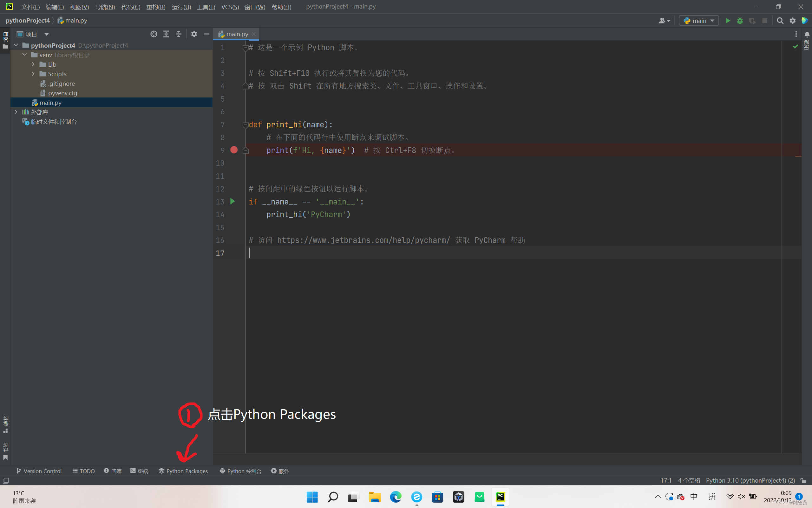This screenshot has width=812, height=508.
Task: Click the 4 个空格 indent setting
Action: click(689, 480)
